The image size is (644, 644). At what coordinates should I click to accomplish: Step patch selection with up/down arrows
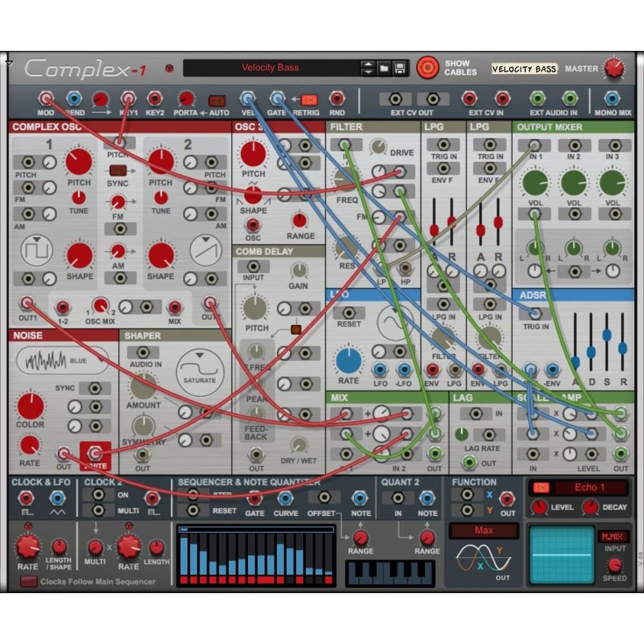click(x=368, y=68)
